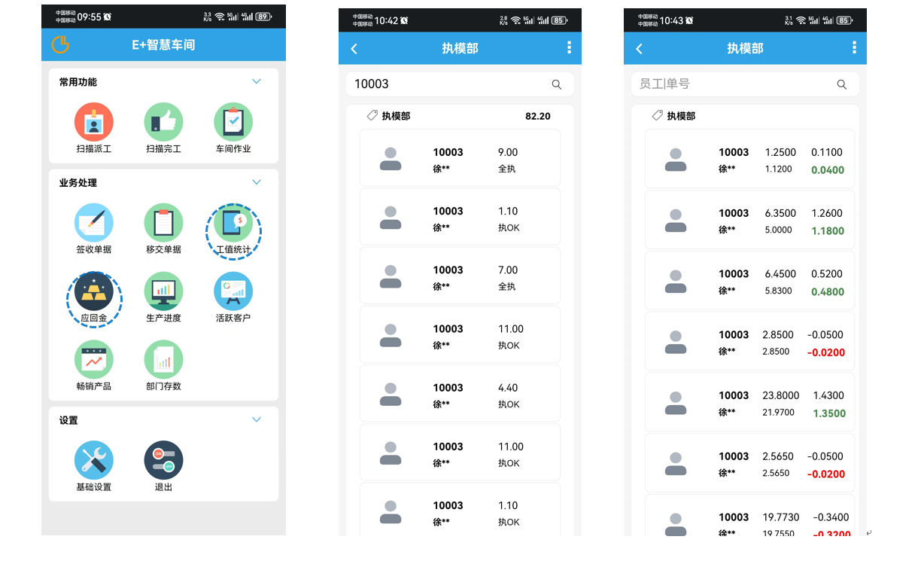
Task: Select the 10003 record with 9.00 全执
Action: pos(460,158)
